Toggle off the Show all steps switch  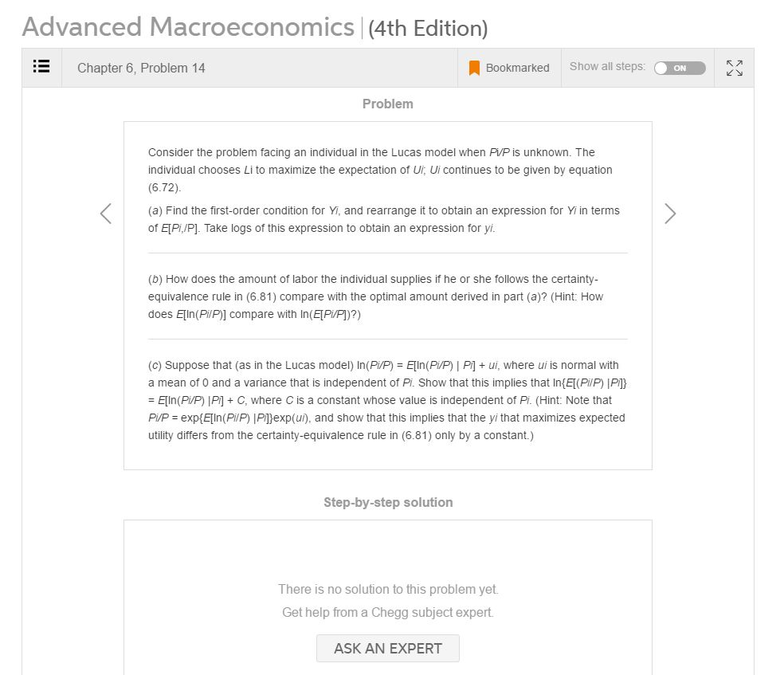click(x=679, y=69)
